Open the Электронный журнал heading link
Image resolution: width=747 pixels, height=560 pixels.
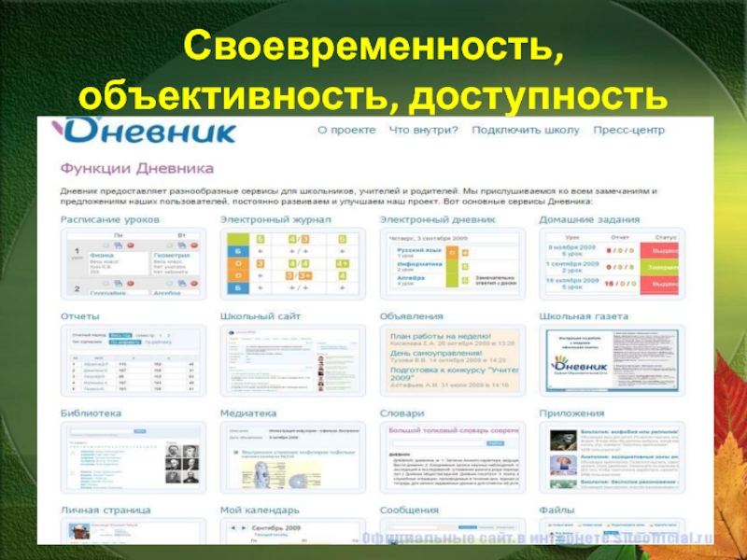tap(275, 219)
